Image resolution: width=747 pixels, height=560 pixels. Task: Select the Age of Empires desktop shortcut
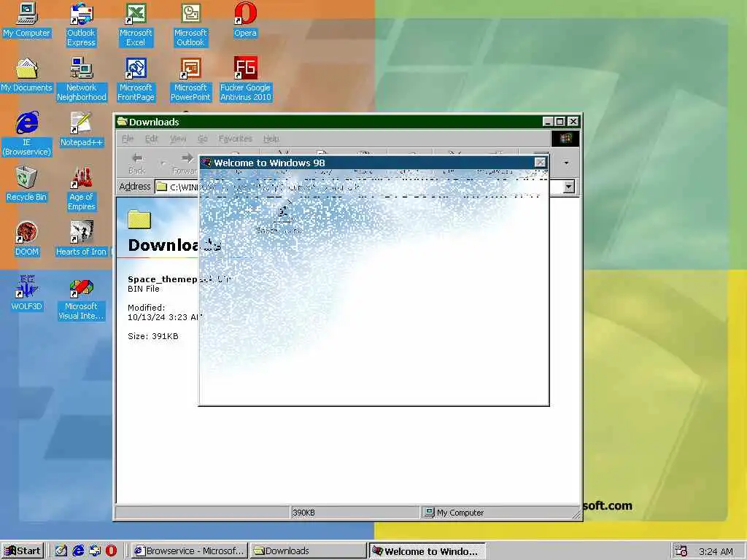pyautogui.click(x=82, y=189)
